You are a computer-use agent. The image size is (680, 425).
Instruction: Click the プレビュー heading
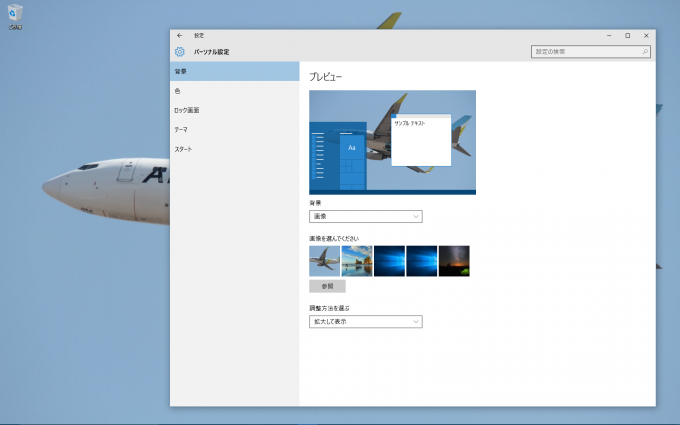[326, 77]
